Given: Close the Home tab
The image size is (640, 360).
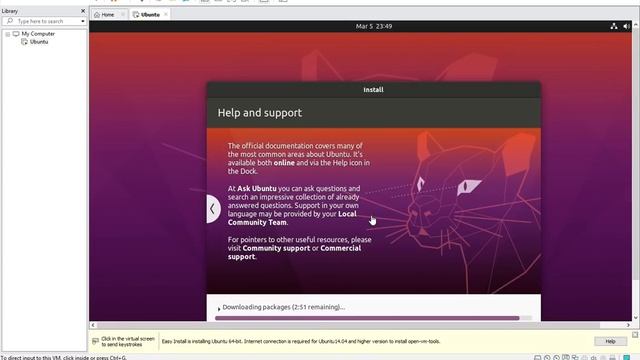Looking at the screenshot, I should click(122, 15).
